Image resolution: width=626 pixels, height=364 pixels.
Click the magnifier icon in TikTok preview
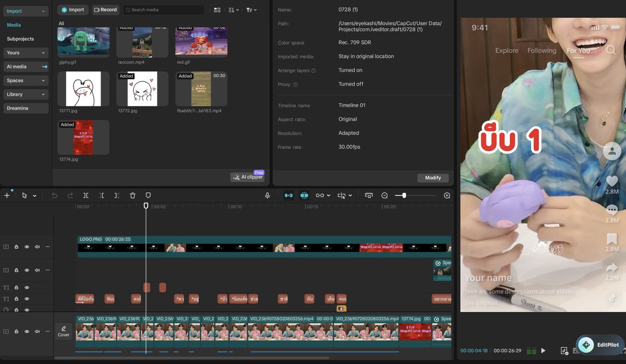(x=611, y=50)
